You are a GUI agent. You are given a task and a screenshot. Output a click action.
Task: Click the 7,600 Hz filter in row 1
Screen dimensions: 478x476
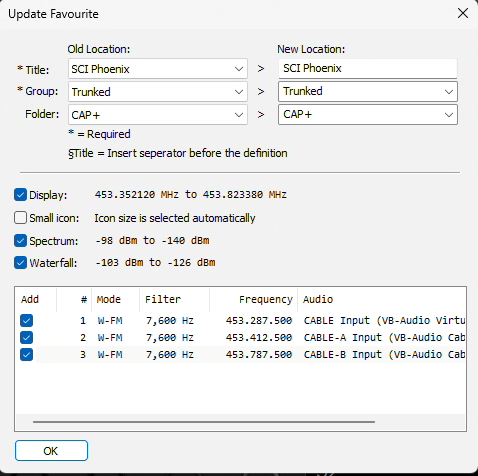pyautogui.click(x=170, y=321)
